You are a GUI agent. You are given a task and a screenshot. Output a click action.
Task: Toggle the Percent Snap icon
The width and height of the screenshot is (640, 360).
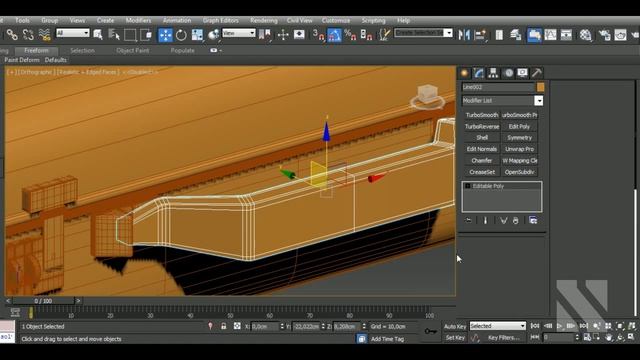point(350,35)
